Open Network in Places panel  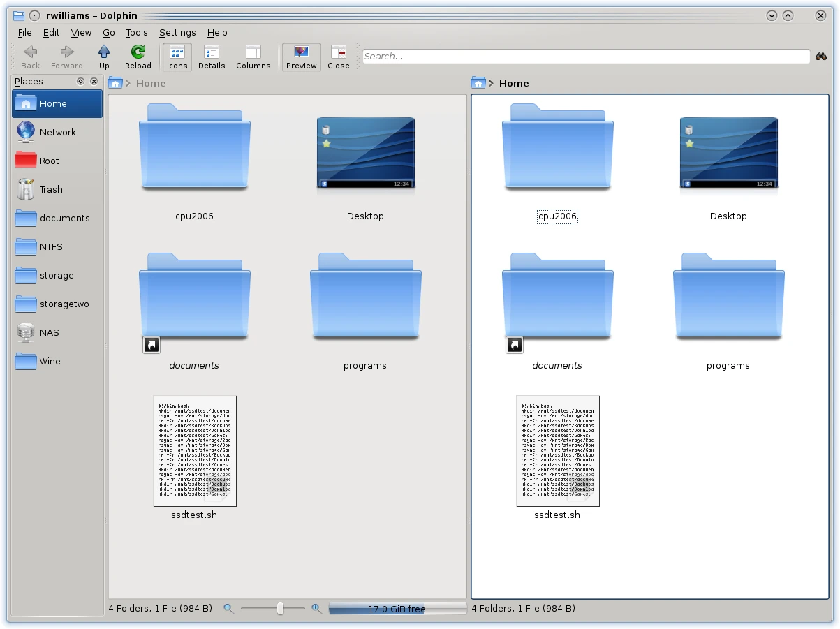coord(57,132)
